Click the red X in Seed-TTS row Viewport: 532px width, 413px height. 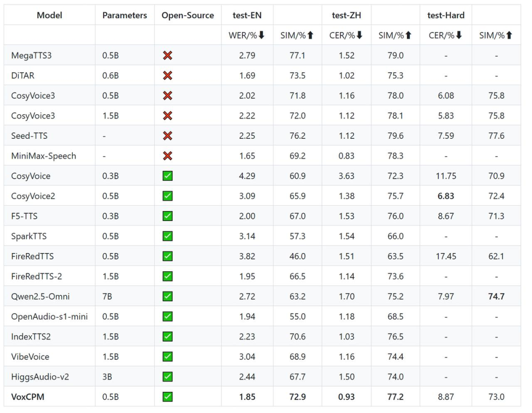click(x=167, y=136)
